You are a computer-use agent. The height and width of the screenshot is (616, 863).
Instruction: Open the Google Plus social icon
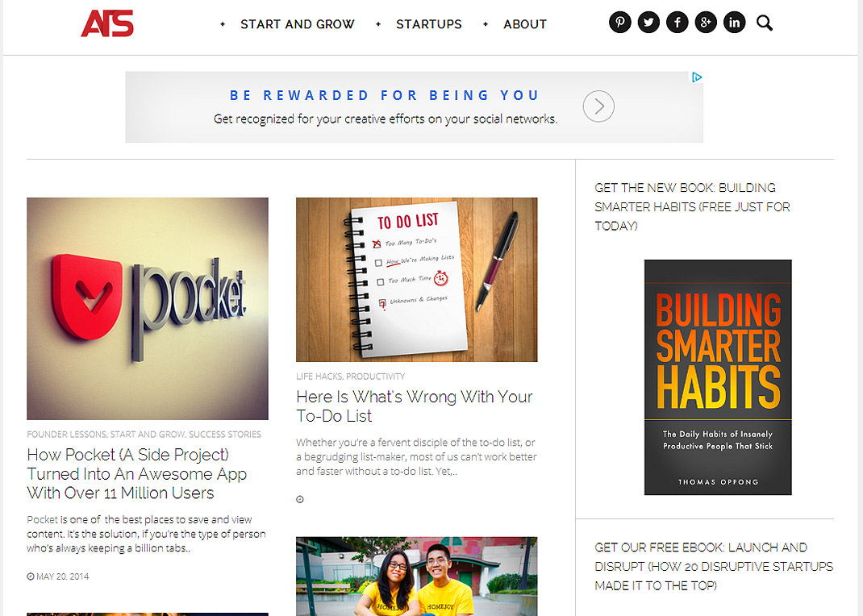pos(706,23)
